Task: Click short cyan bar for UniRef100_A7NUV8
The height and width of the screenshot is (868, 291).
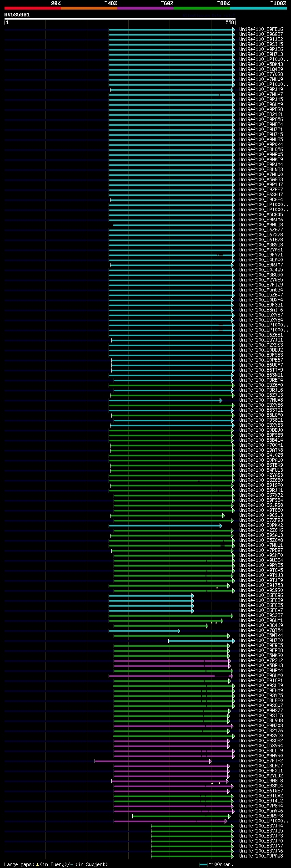Action: (165, 400)
